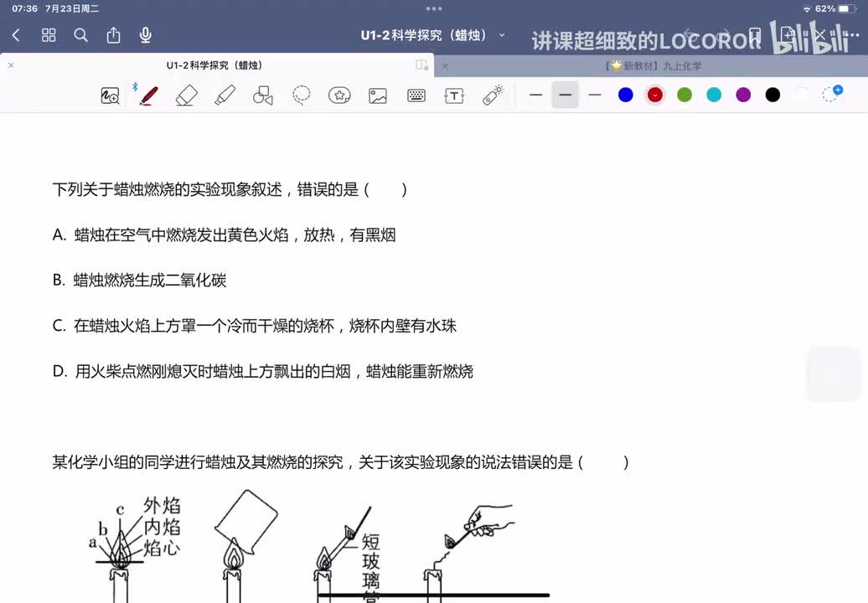Pick the black pen color
Image resolution: width=868 pixels, height=603 pixels.
pos(772,95)
